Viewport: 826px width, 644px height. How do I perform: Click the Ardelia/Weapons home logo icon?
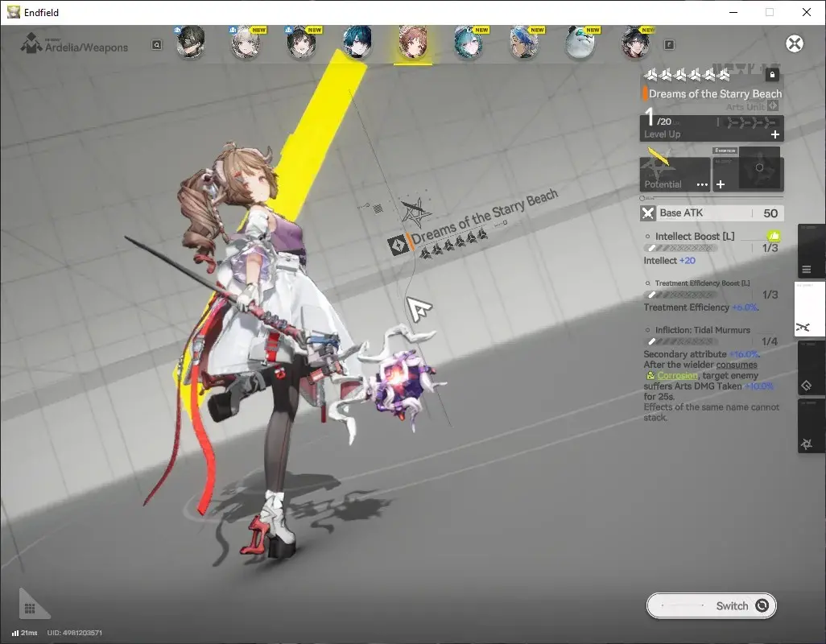(x=31, y=43)
